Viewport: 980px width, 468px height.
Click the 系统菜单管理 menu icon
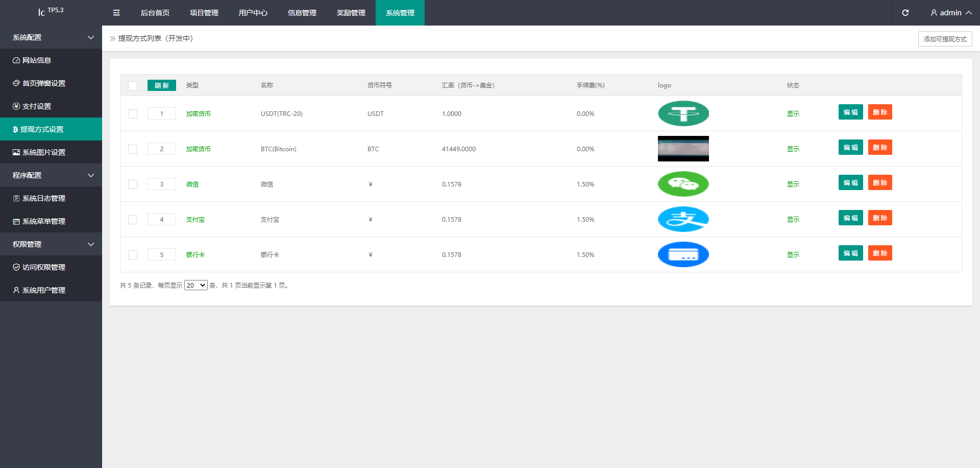pos(16,221)
